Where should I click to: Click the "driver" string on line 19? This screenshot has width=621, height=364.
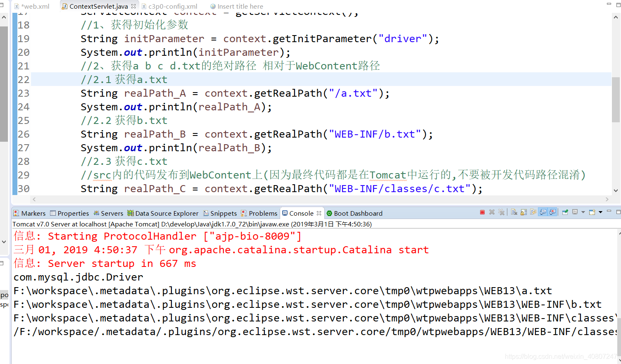(403, 38)
